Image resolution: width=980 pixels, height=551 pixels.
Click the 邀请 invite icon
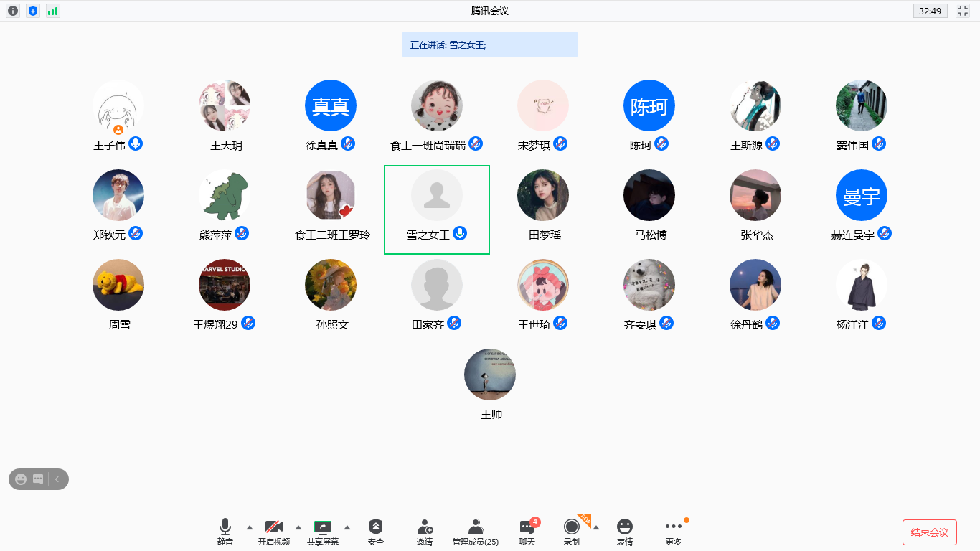[425, 532]
